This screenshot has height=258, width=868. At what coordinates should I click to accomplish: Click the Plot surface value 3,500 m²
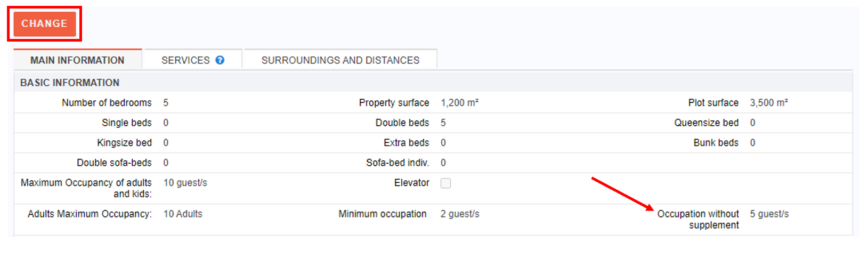pos(768,103)
